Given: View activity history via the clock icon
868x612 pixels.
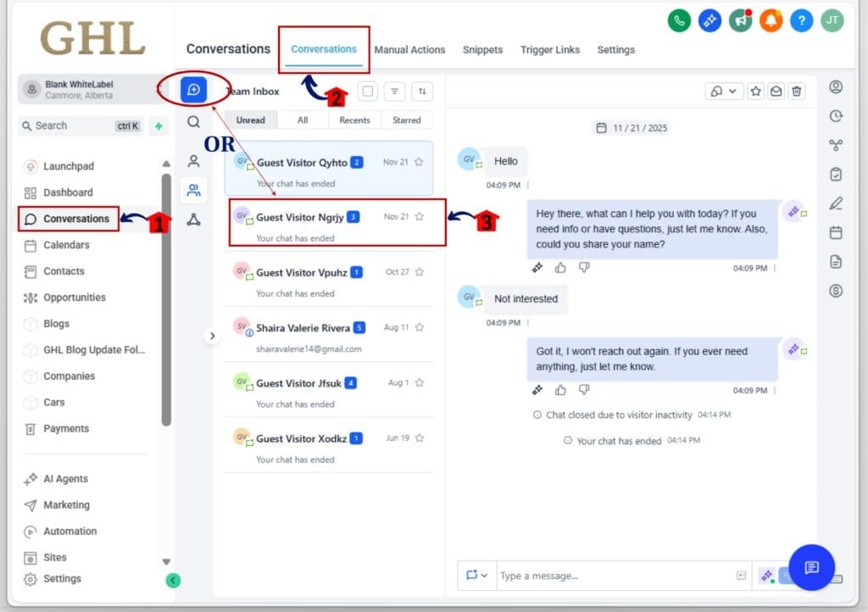Looking at the screenshot, I should tap(836, 116).
